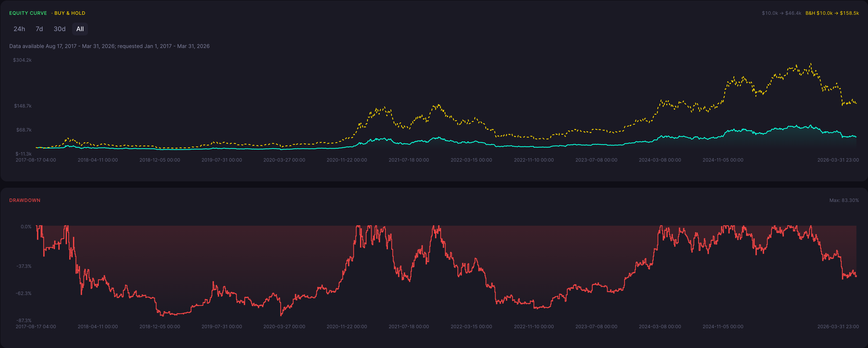Click the $304.2k equity axis label
The image size is (868, 348).
pyautogui.click(x=22, y=60)
